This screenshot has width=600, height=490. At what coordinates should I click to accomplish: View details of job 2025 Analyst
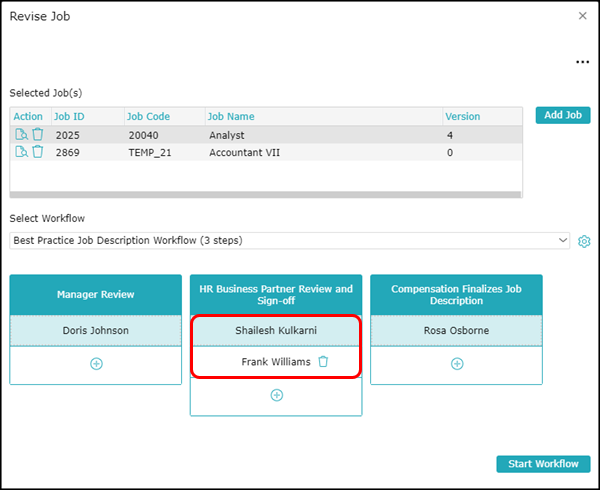21,134
